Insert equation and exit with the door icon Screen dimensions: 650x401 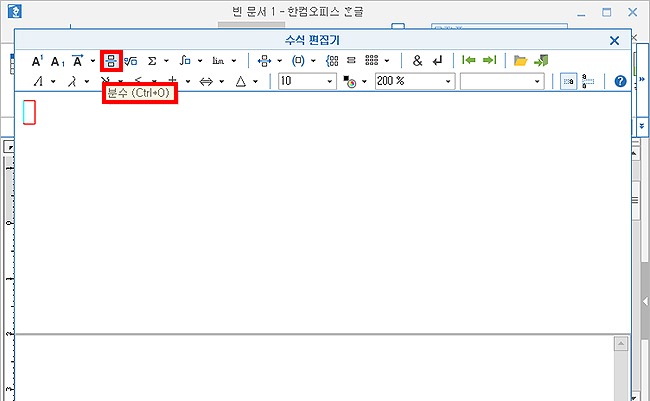tap(541, 61)
